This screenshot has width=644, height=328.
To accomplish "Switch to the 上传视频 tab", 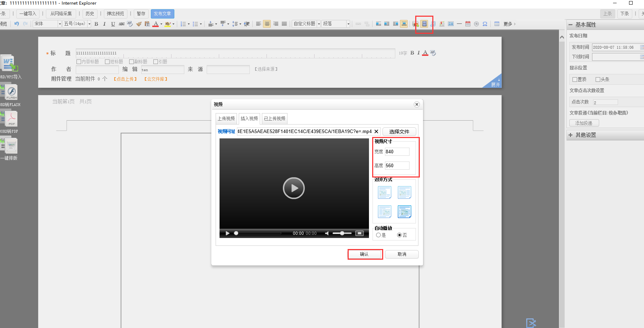I will click(226, 118).
